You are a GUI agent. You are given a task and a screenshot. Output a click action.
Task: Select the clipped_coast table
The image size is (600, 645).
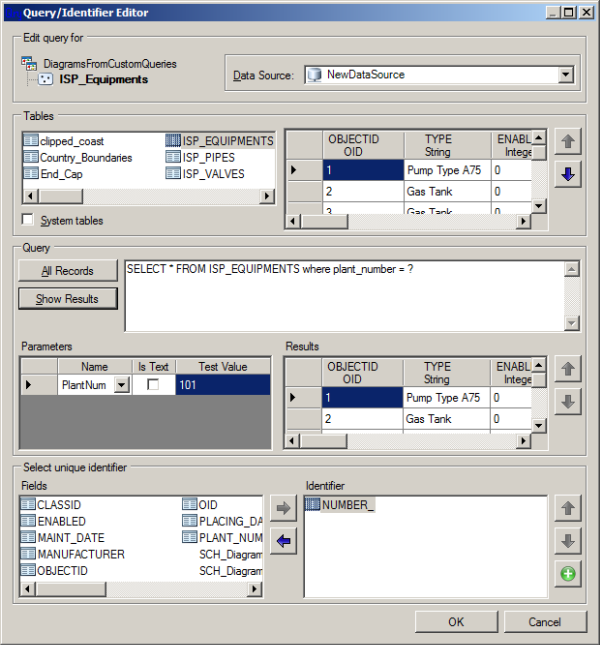pyautogui.click(x=64, y=141)
